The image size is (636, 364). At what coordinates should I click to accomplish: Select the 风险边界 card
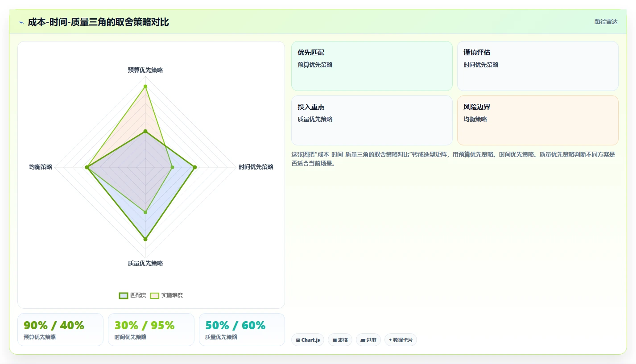click(538, 120)
